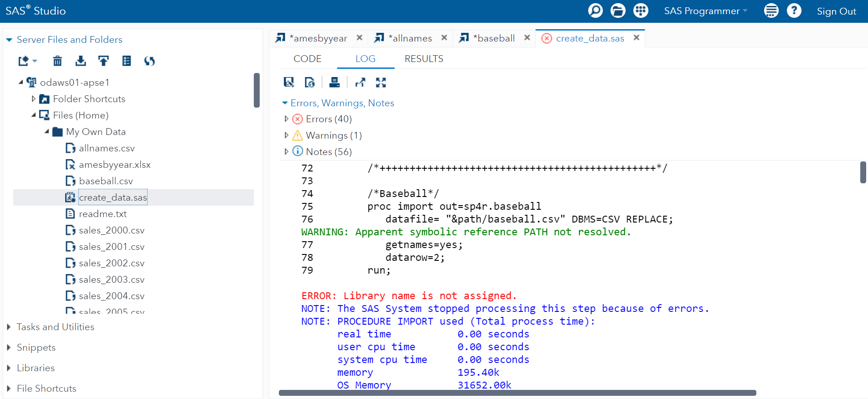Switch to the RESULTS tab
The image size is (868, 399).
(424, 59)
